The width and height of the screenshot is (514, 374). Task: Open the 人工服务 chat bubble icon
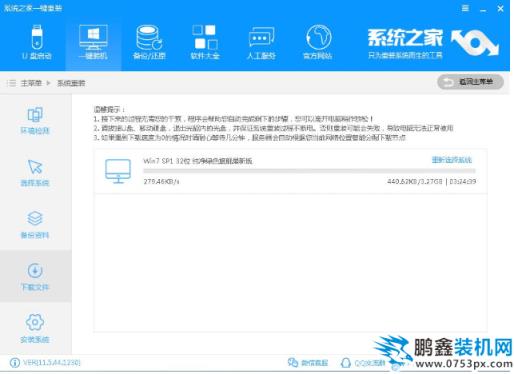261,42
